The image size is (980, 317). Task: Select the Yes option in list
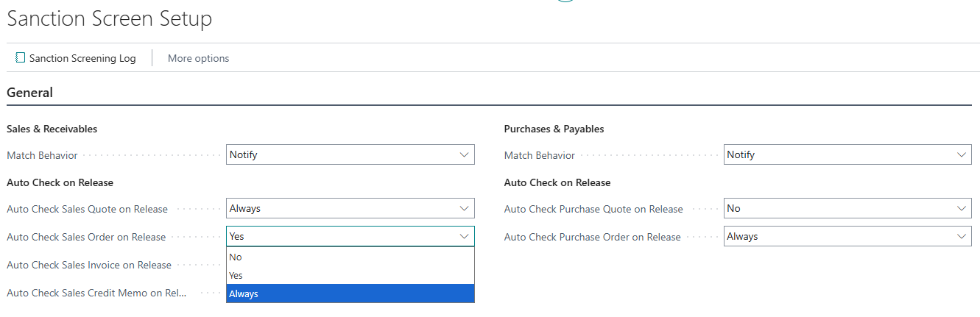350,275
